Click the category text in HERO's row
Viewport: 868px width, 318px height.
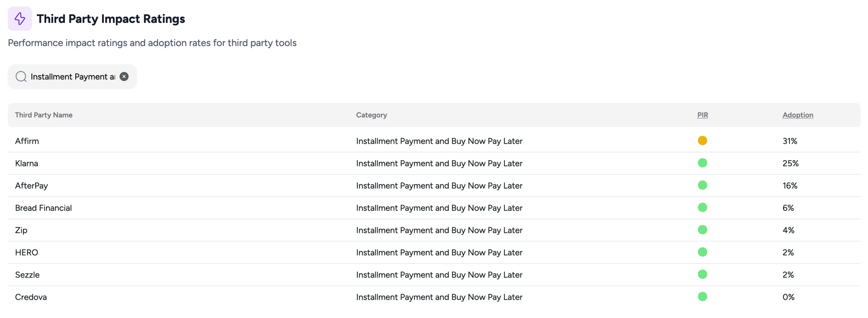coord(439,253)
